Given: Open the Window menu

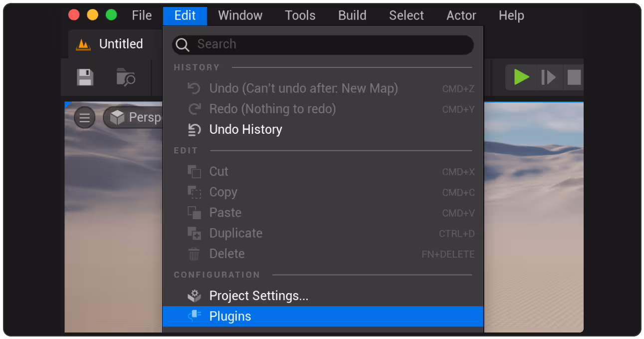Looking at the screenshot, I should 240,15.
